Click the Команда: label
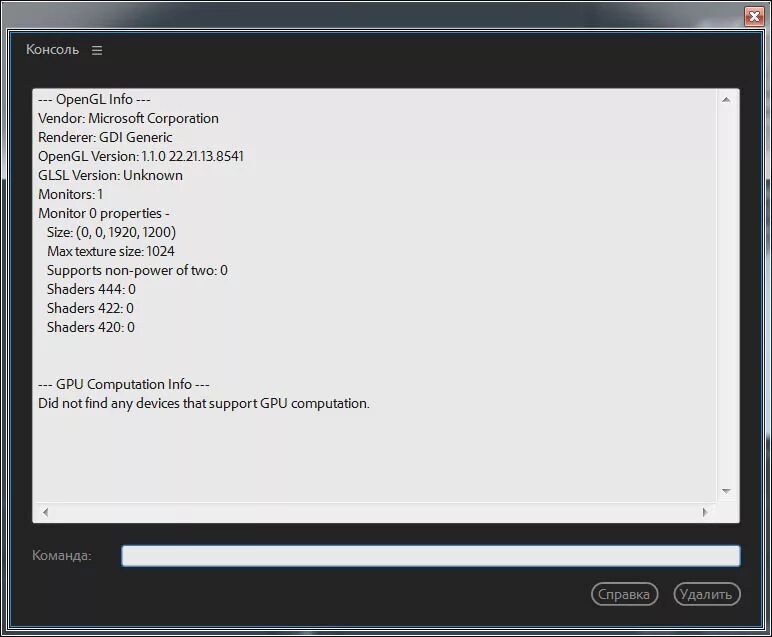The image size is (772, 637). (x=62, y=555)
